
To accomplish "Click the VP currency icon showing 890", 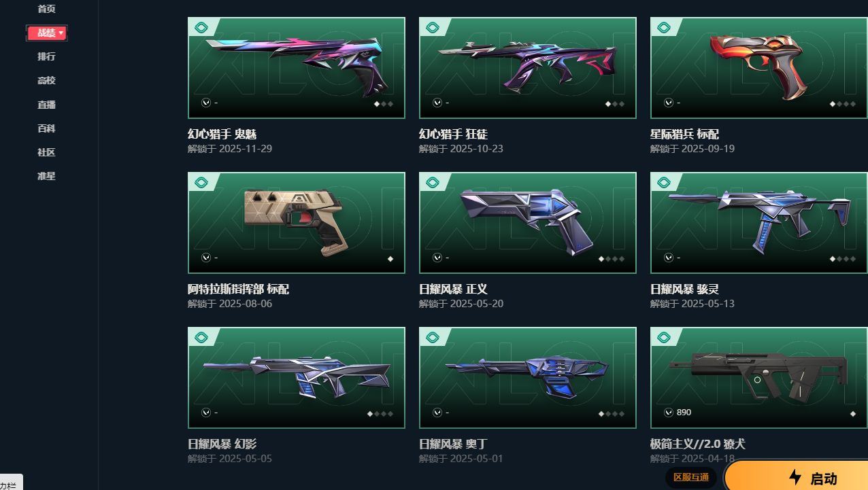I will tap(669, 413).
